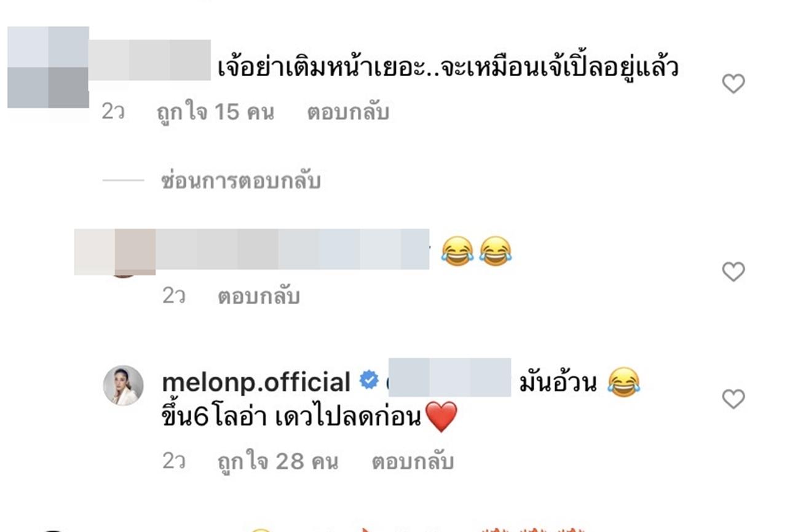The height and width of the screenshot is (532, 787).
Task: Like the reply with two laughing emojis
Action: pos(733,272)
